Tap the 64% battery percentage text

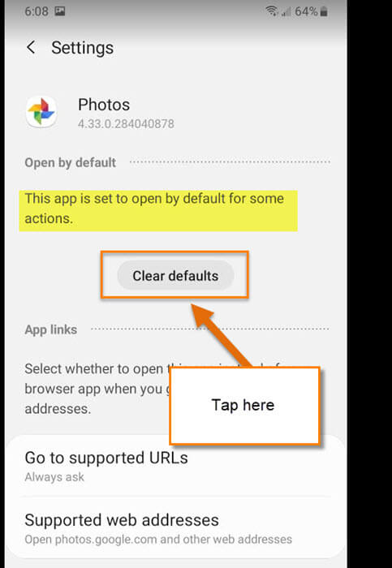(x=306, y=11)
